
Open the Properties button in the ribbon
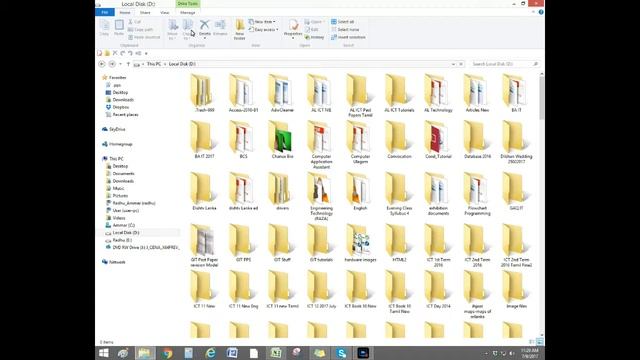(x=293, y=29)
